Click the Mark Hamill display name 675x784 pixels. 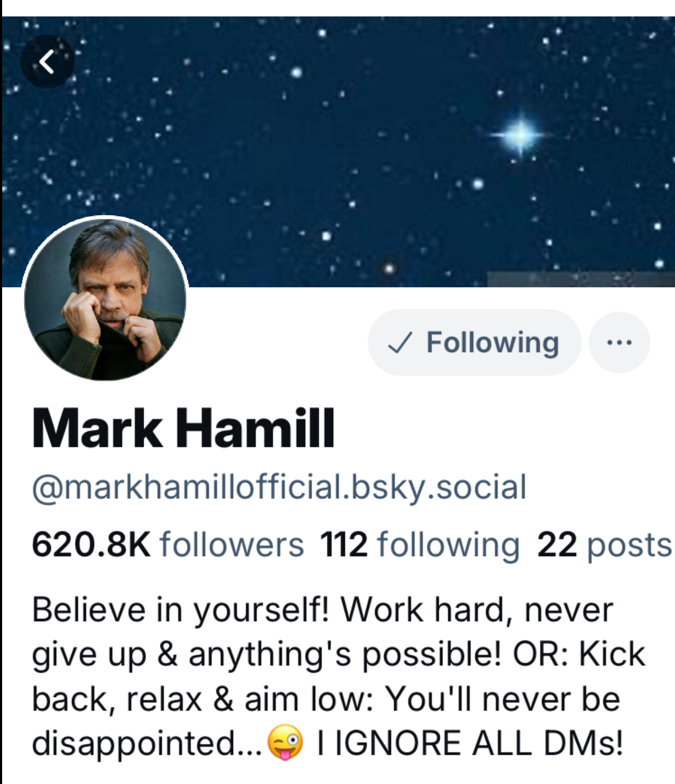point(183,428)
